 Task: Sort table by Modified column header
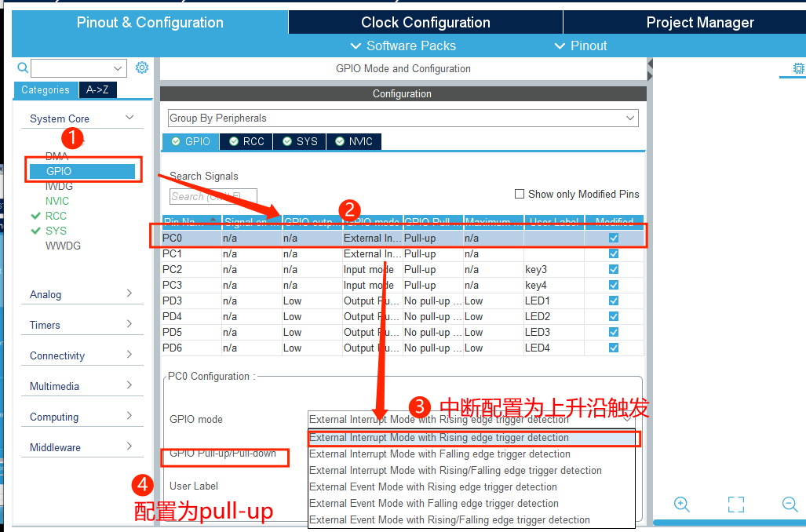pos(614,221)
